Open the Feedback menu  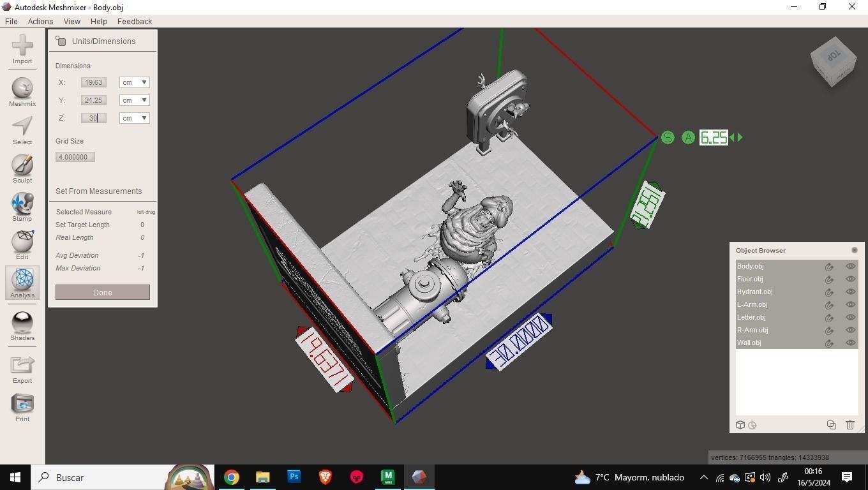click(x=135, y=21)
